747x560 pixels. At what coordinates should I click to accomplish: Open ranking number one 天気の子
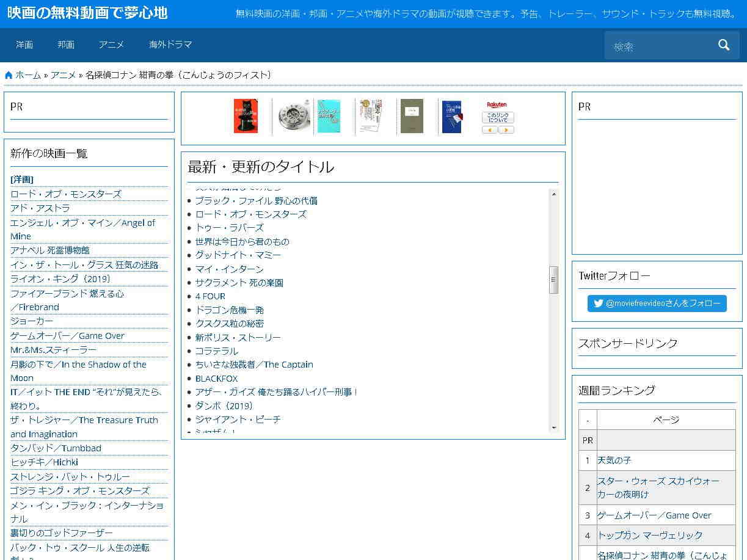pos(614,460)
